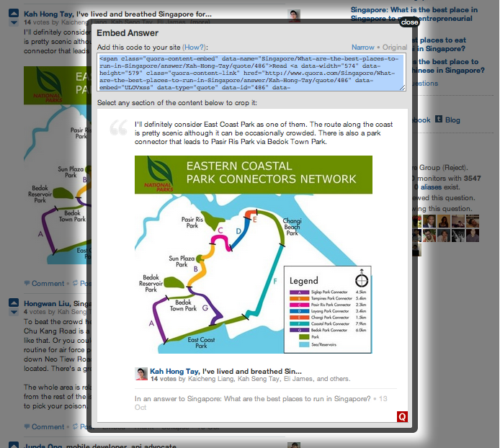Open the Blog link in sidebar
Image resolution: width=500 pixels, height=448 pixels.
coord(452,120)
